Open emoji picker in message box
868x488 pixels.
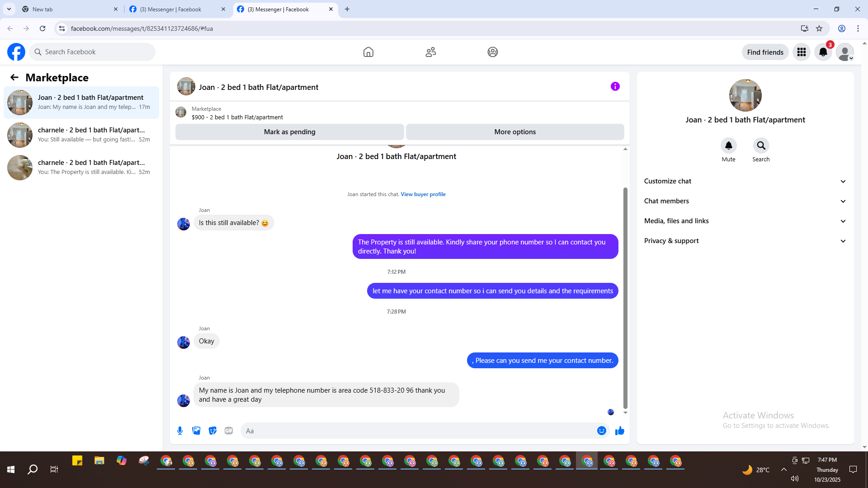(x=601, y=431)
